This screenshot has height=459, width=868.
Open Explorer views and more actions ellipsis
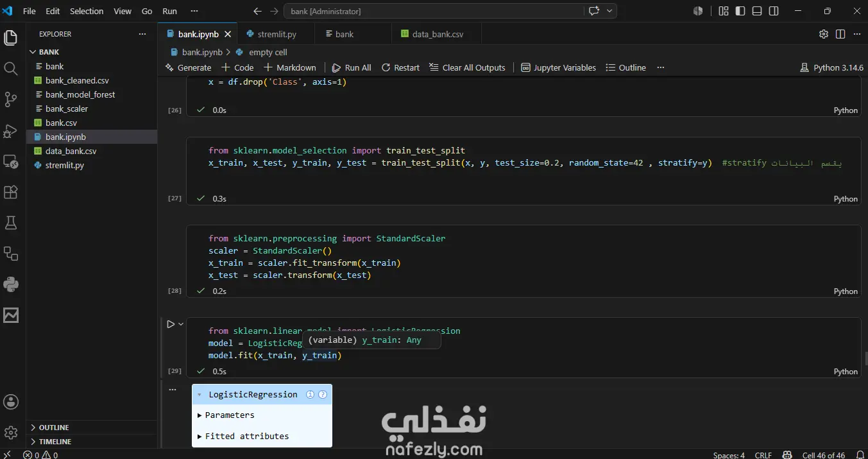click(x=142, y=34)
